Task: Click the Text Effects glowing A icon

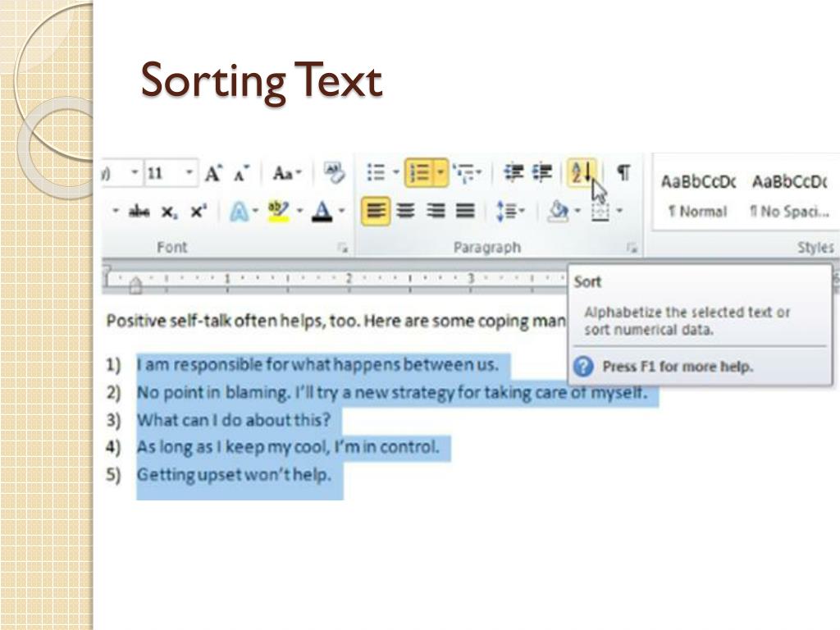Action: [x=239, y=212]
